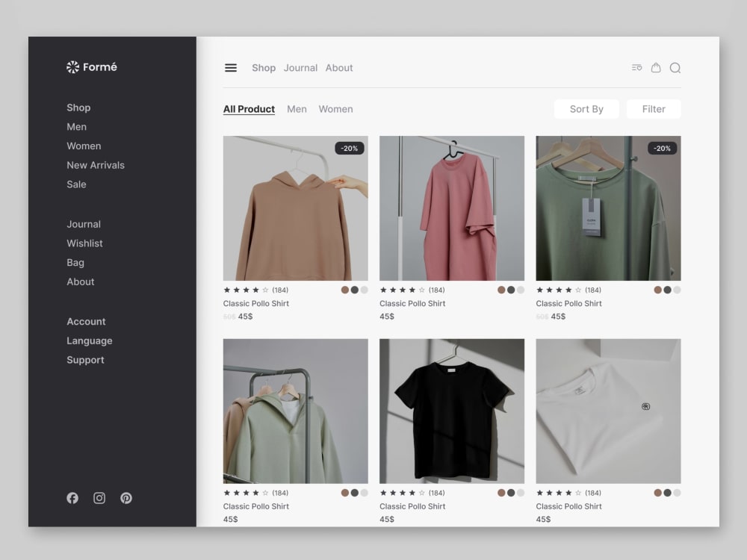Switch to the Women product tab
This screenshot has width=747, height=560.
pos(336,109)
